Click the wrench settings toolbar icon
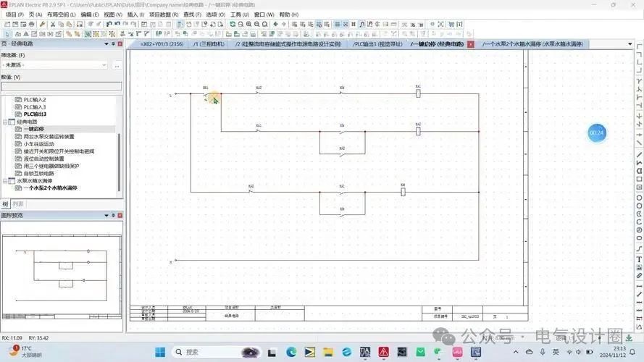The image size is (644, 362). click(42, 24)
